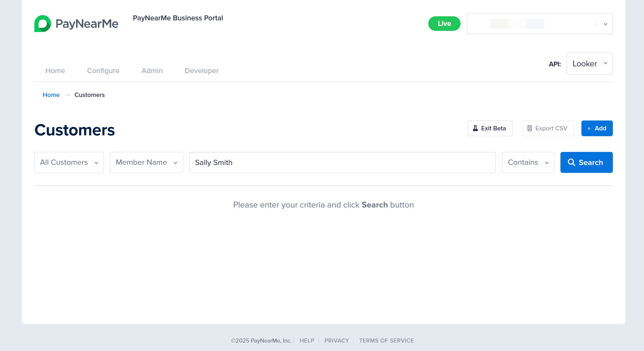The height and width of the screenshot is (351, 644).
Task: Expand the Member Name field selector
Action: coord(146,162)
